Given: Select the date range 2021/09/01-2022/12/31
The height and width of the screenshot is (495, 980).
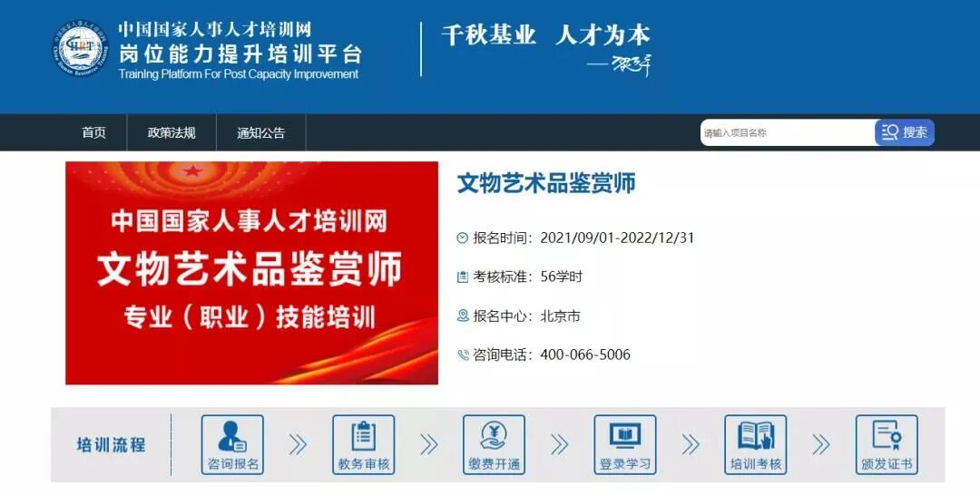Looking at the screenshot, I should tap(617, 238).
